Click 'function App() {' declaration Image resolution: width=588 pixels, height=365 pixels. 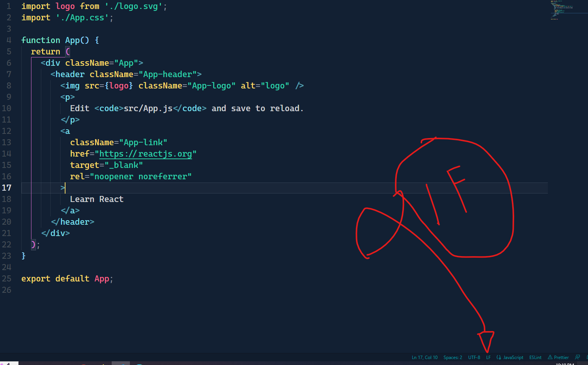(60, 40)
